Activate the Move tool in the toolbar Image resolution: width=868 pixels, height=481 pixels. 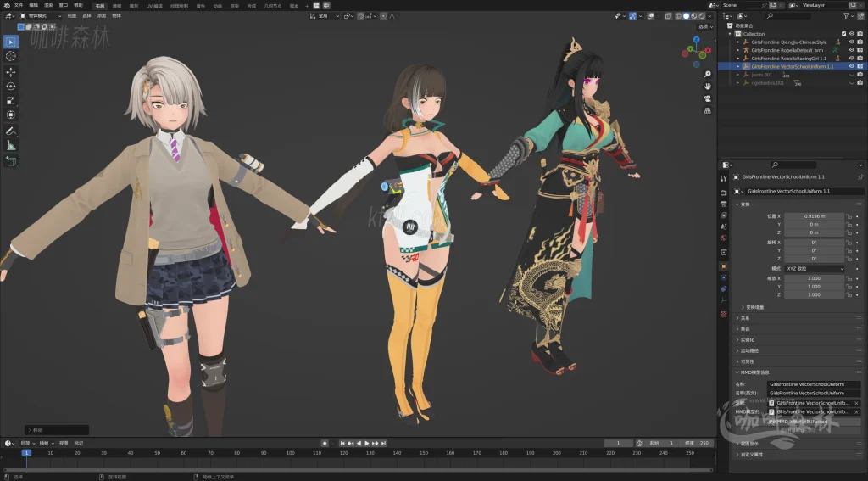tap(11, 72)
